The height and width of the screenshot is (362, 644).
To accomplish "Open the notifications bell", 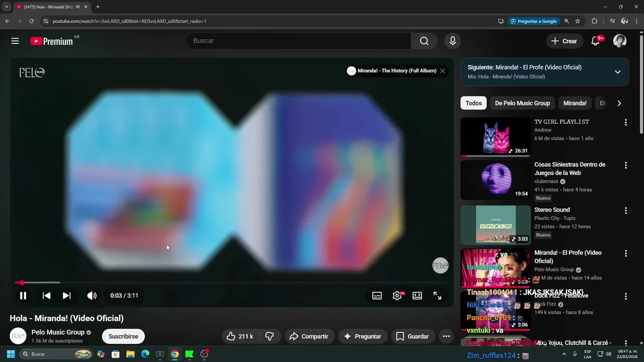I will [x=596, y=41].
